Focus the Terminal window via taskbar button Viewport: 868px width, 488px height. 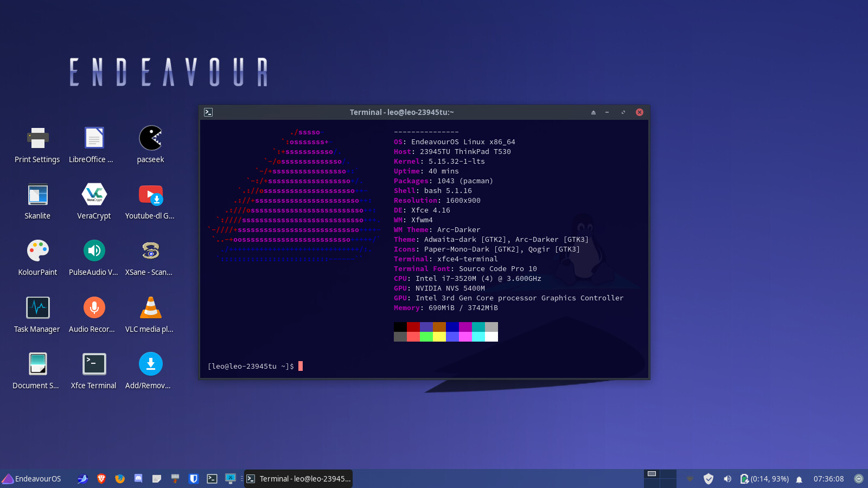coord(298,479)
